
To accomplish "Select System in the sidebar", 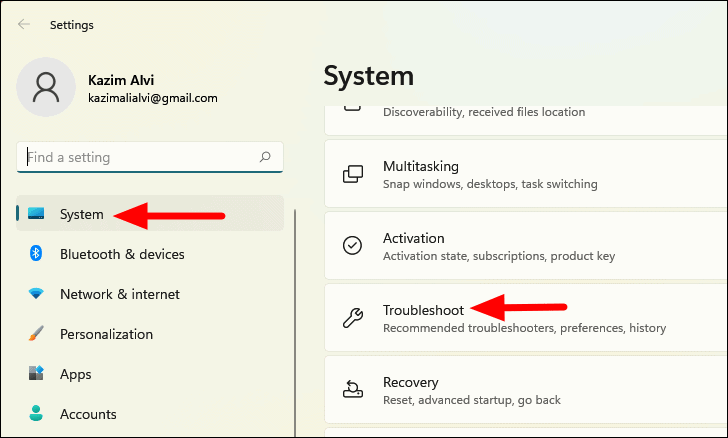I will click(150, 213).
